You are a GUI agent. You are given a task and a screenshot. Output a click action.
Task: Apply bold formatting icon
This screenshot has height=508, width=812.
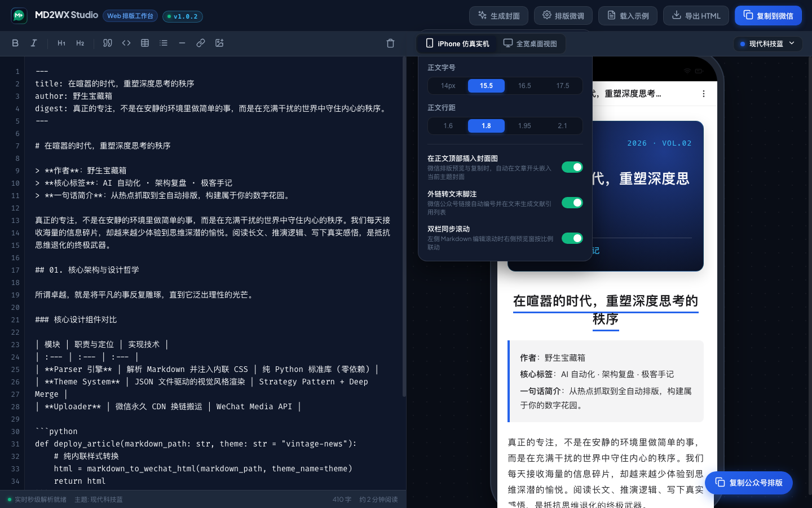click(15, 43)
